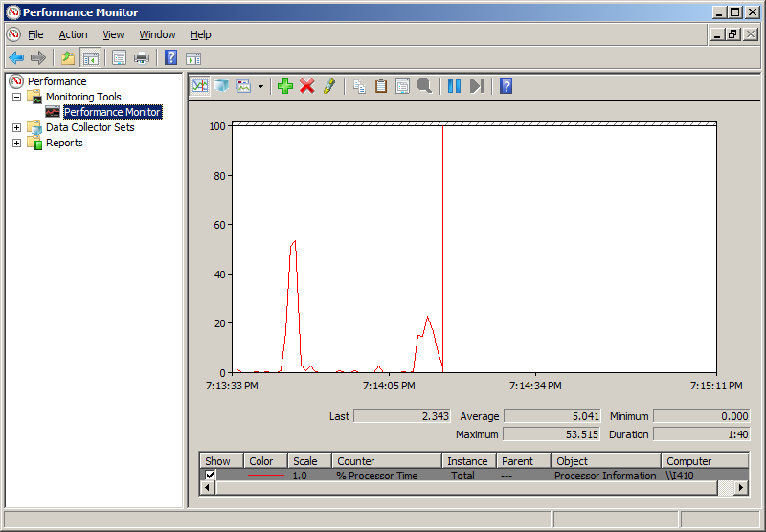This screenshot has width=766, height=532.
Task: Click the Show column header
Action: pos(222,461)
